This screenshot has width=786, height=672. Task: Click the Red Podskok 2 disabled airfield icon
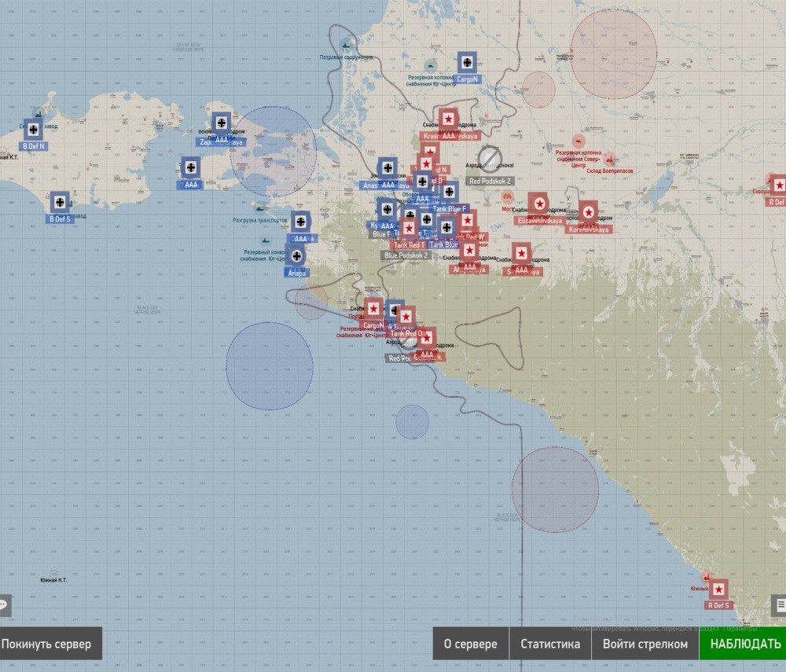490,159
